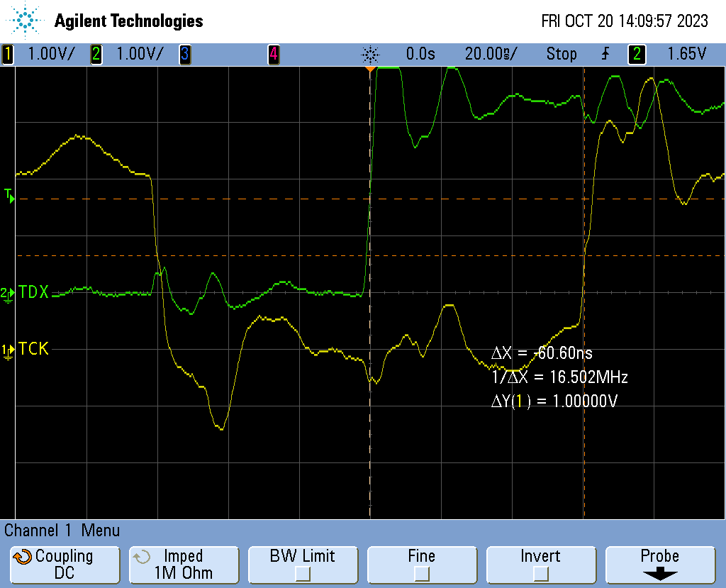Viewport: 726px width, 588px height.
Task: Enable the BW Limit checkbox
Action: 303,573
